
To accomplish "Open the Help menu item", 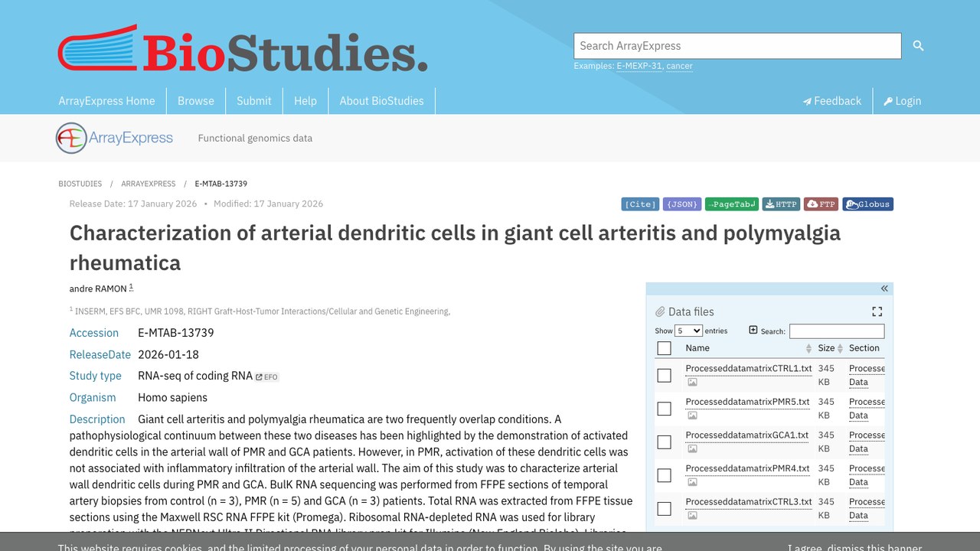I will point(305,101).
